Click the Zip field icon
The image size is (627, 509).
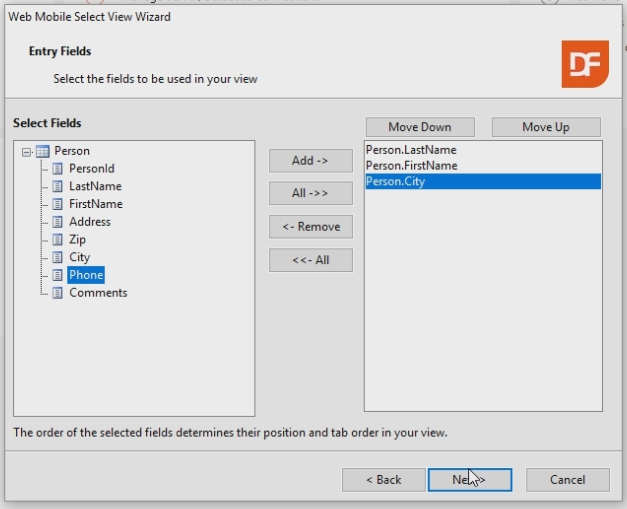[x=57, y=240]
